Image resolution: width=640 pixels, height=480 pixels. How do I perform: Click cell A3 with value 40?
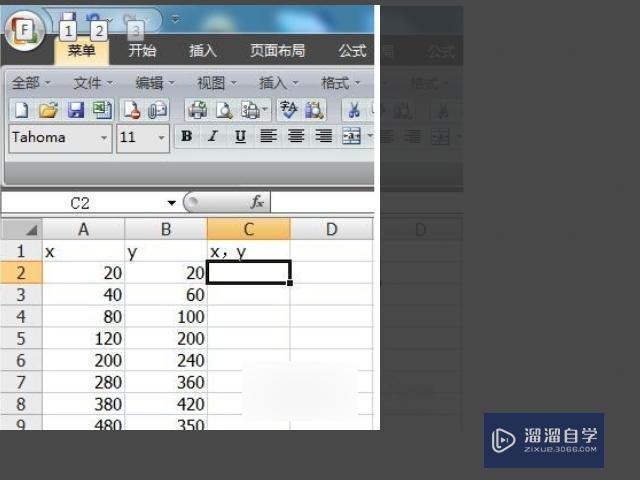(x=83, y=295)
